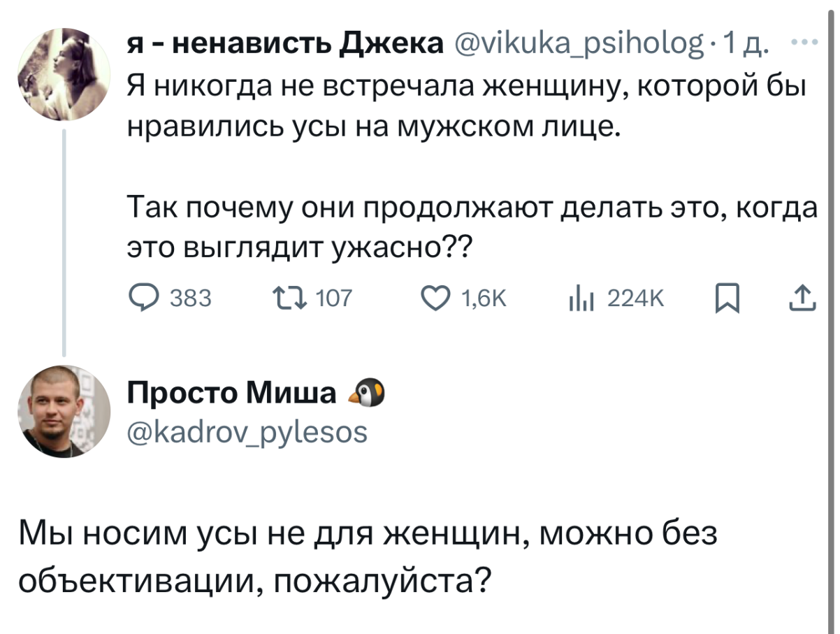Open the @kadrov_pylesos handle
Screen dimensions: 840x634
click(x=246, y=432)
